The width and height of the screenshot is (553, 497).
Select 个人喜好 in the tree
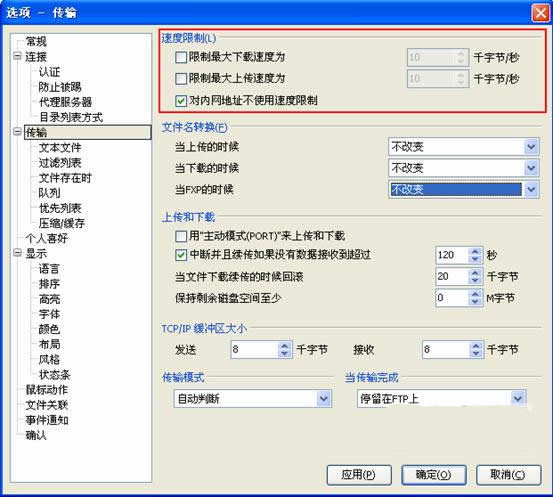pyautogui.click(x=47, y=238)
